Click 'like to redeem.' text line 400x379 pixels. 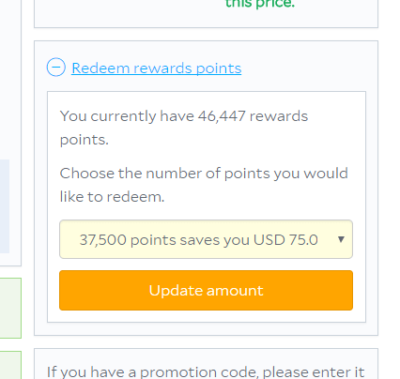(112, 197)
